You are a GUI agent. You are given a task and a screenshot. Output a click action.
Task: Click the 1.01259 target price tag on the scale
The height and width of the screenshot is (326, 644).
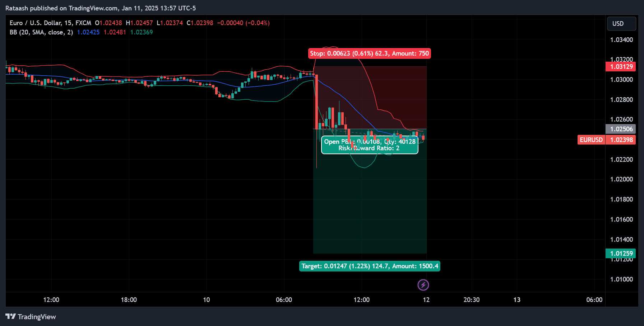coord(621,253)
